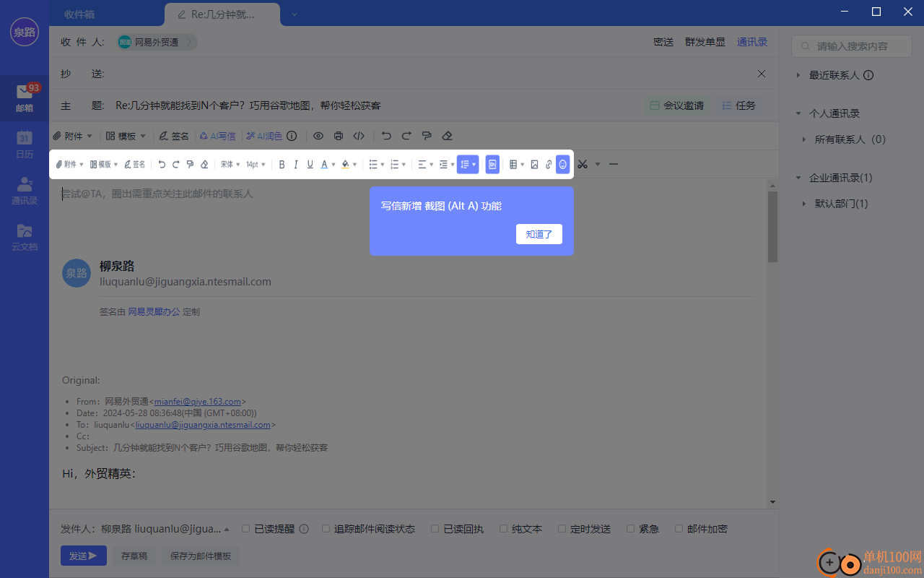Click the format painter icon in the highlighted toolbar
The image size is (924, 578).
click(190, 165)
